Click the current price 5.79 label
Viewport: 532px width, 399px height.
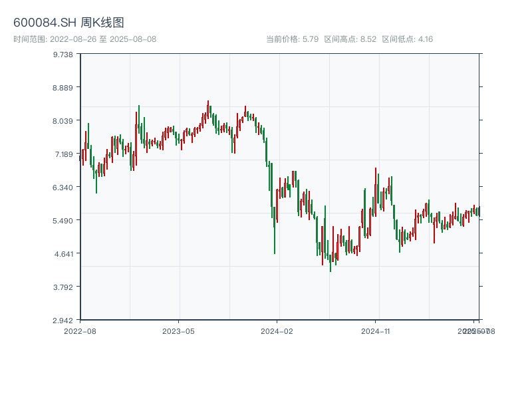[x=292, y=39]
